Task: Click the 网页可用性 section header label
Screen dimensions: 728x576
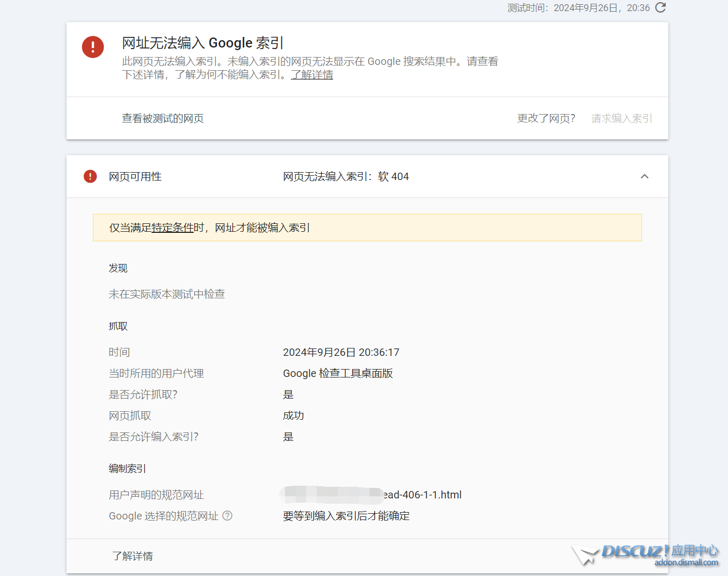Action: click(x=135, y=176)
